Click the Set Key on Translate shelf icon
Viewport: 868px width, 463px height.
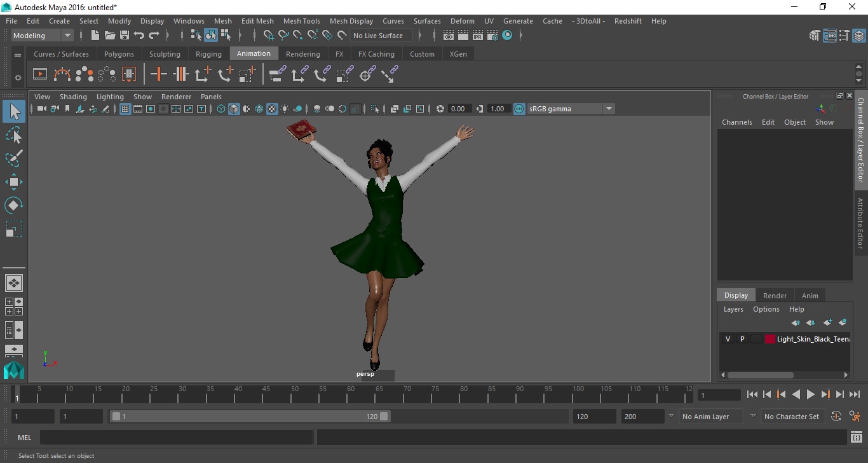(x=203, y=74)
